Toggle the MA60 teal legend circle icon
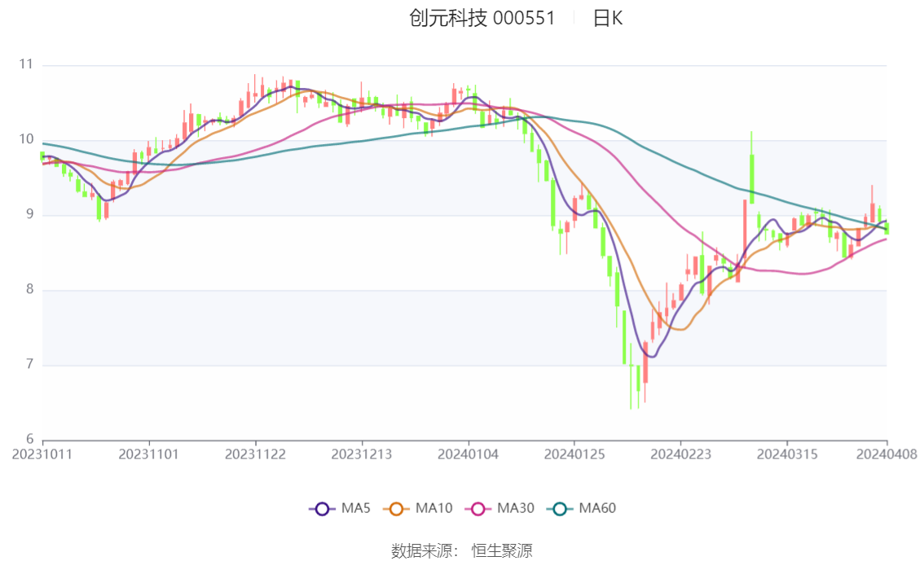This screenshot has height=561, width=924. 560,509
